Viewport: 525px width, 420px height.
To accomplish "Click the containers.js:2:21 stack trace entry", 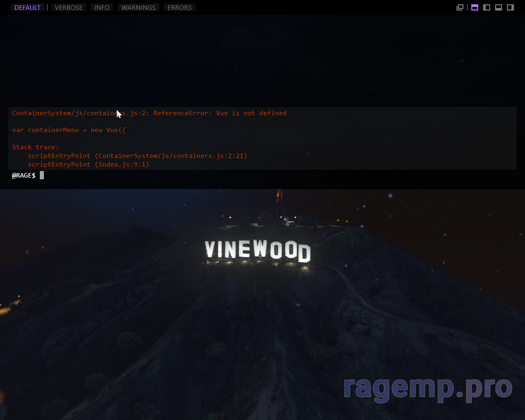I will [x=137, y=156].
